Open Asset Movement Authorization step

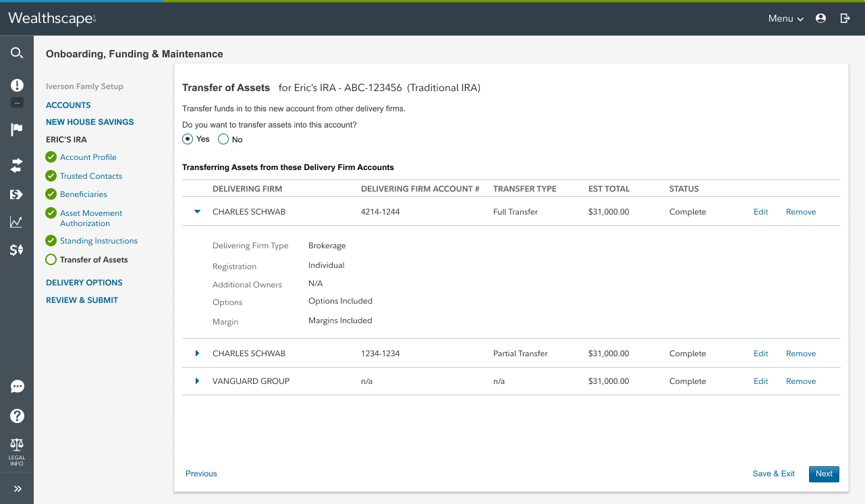pyautogui.click(x=91, y=218)
